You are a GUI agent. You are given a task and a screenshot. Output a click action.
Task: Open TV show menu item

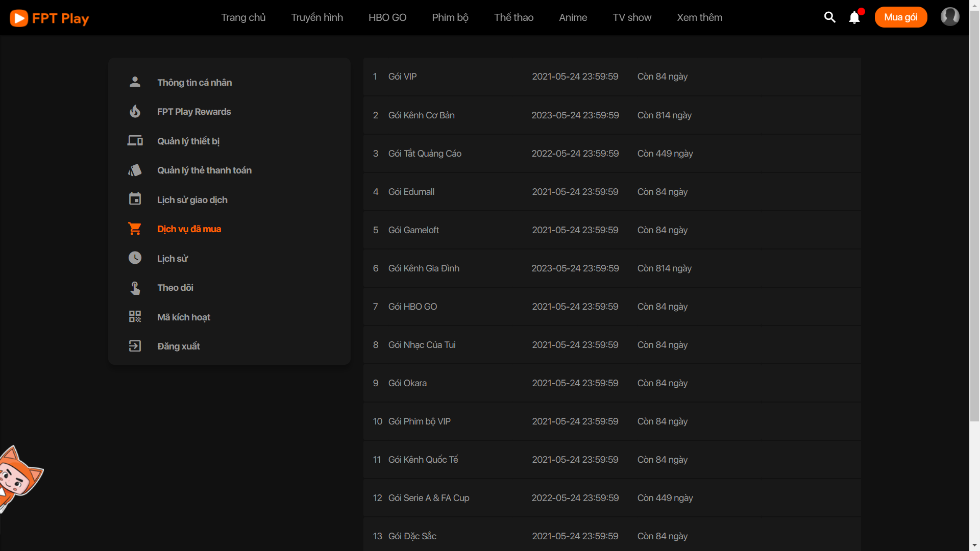point(632,17)
